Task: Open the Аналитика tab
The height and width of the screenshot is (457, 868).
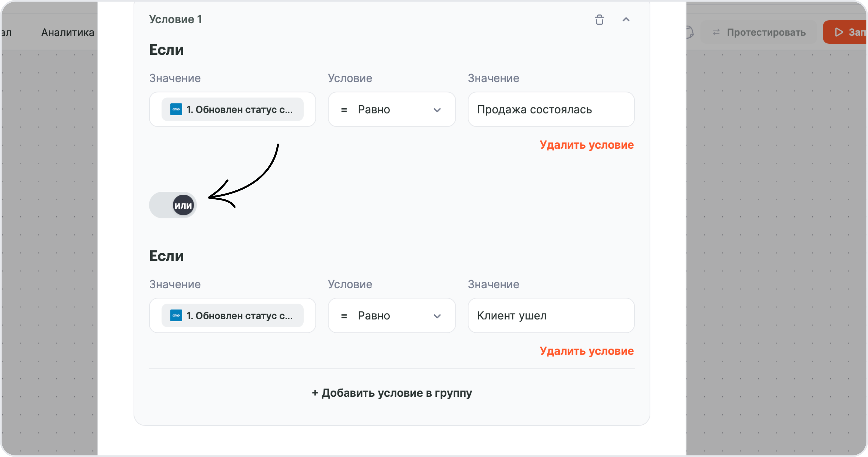Action: [68, 32]
